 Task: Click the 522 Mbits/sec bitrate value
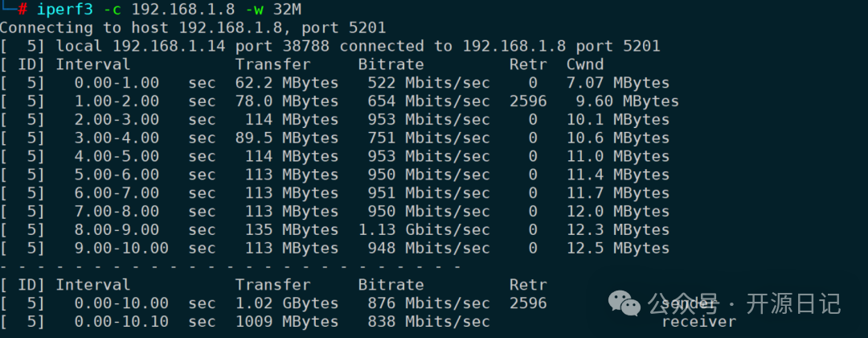[428, 83]
